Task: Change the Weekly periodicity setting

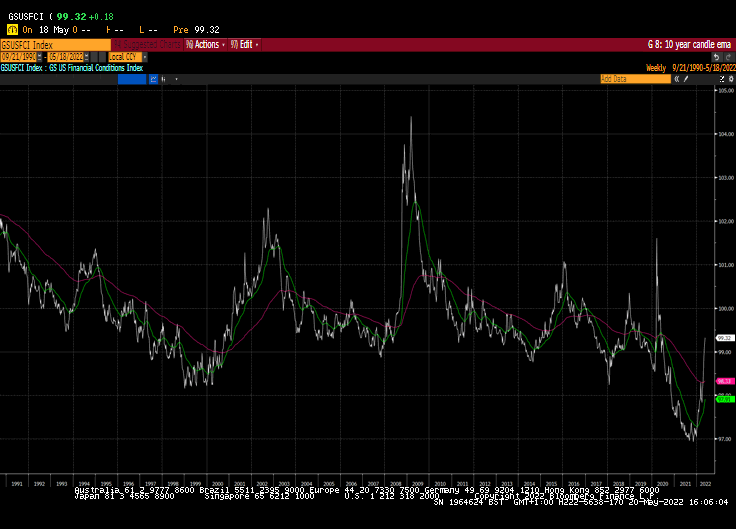Action: (x=656, y=67)
